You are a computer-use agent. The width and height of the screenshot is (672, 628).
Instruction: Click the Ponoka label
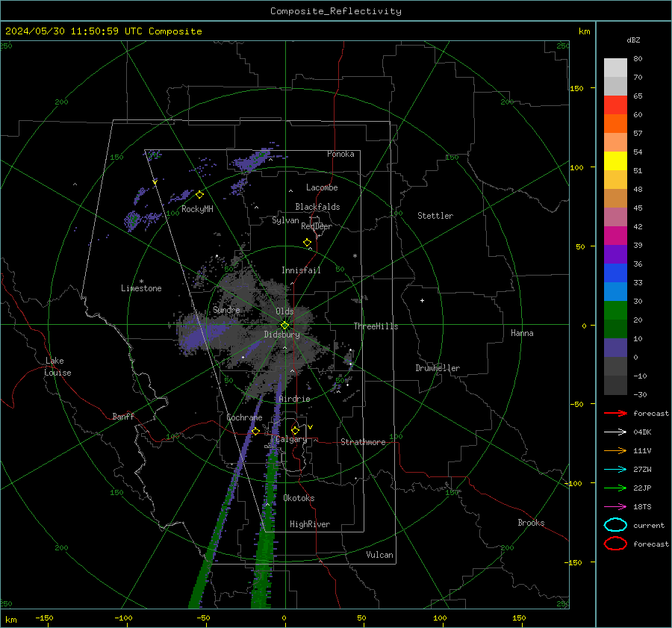(340, 154)
